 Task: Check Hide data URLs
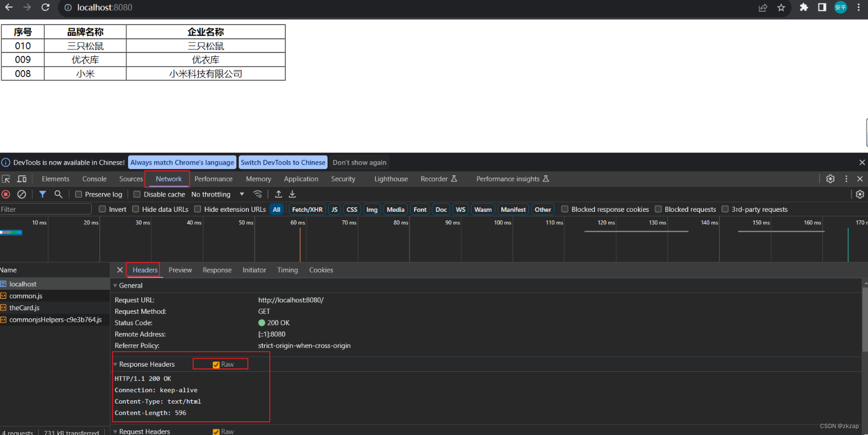tap(136, 209)
